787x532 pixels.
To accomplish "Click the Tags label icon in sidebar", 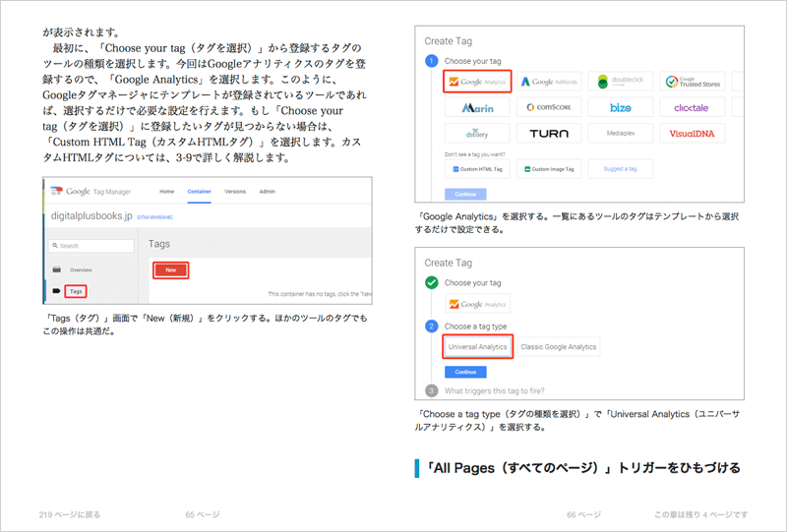I will click(56, 291).
